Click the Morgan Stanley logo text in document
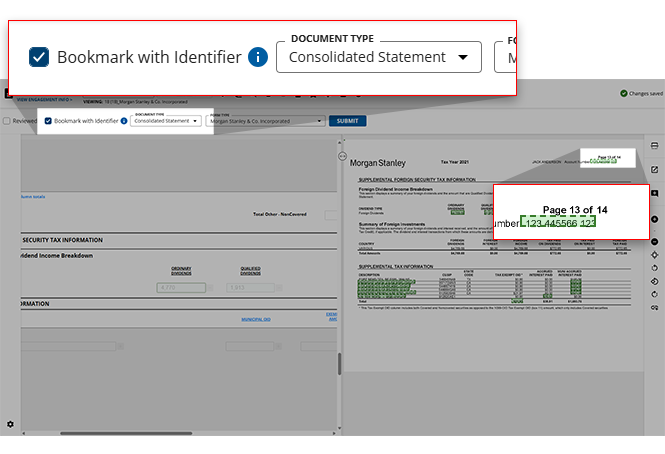Image resolution: width=665 pixels, height=454 pixels. pyautogui.click(x=377, y=163)
